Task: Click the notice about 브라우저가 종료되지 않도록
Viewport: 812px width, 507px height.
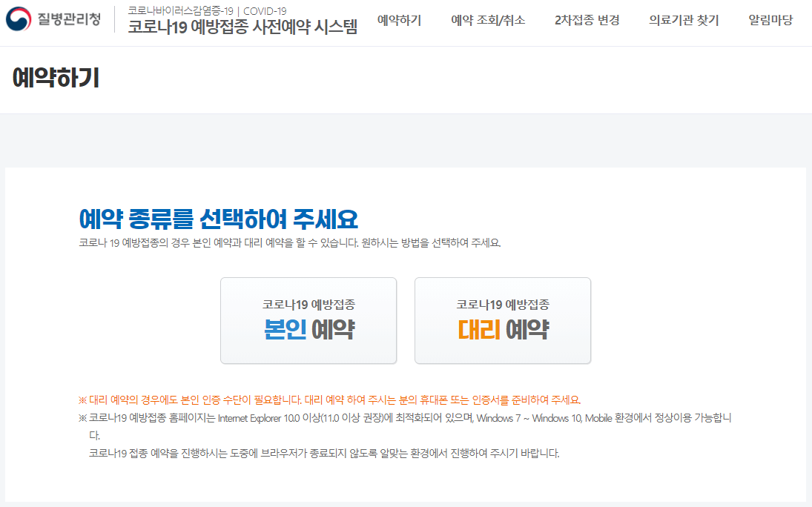Action: tap(324, 453)
